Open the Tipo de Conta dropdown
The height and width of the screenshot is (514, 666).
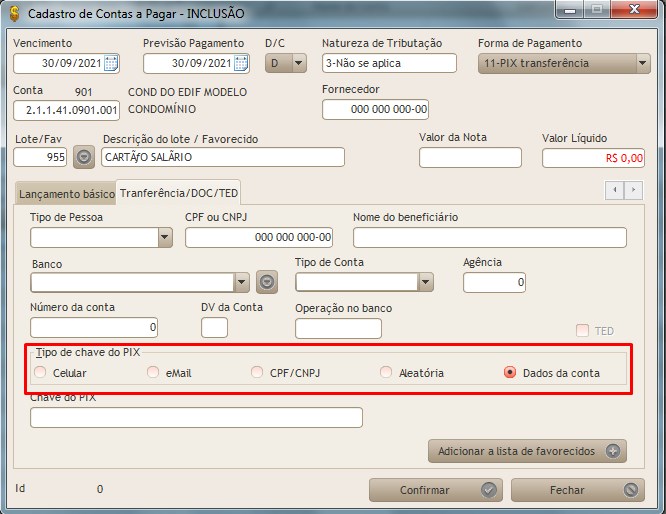425,282
